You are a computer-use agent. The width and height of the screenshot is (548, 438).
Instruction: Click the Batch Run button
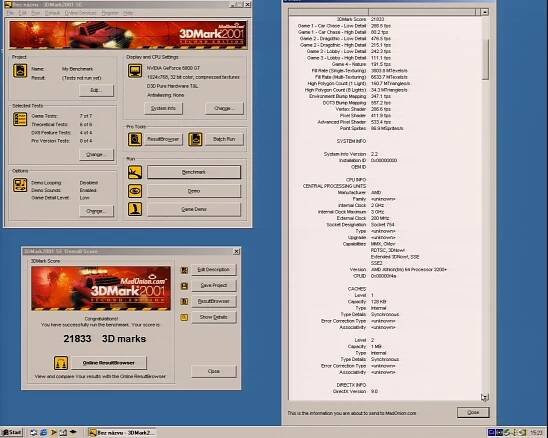point(224,139)
